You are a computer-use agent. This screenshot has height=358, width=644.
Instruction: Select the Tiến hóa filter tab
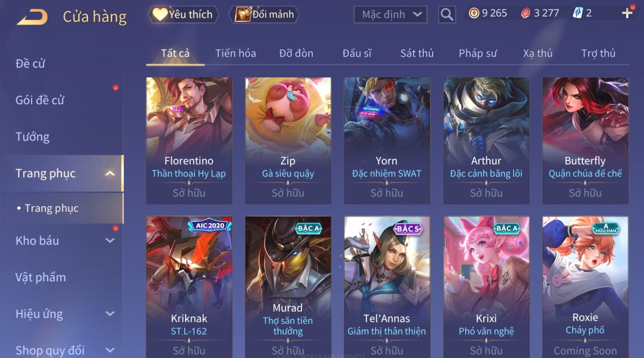[236, 53]
